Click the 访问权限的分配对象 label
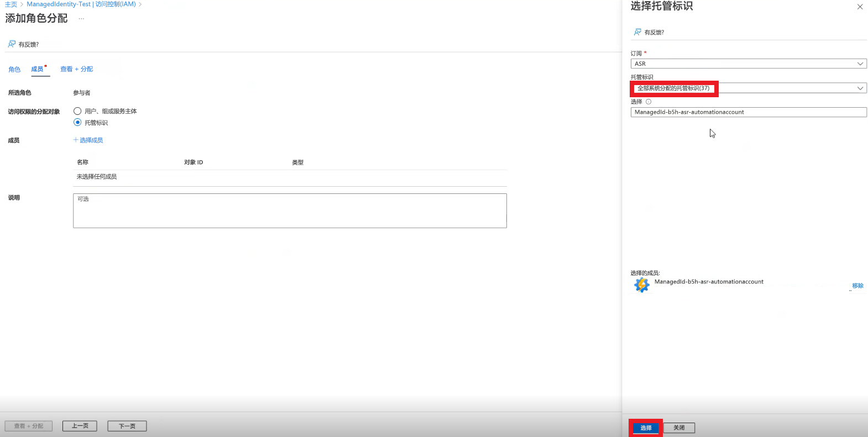This screenshot has height=437, width=868. [x=34, y=112]
